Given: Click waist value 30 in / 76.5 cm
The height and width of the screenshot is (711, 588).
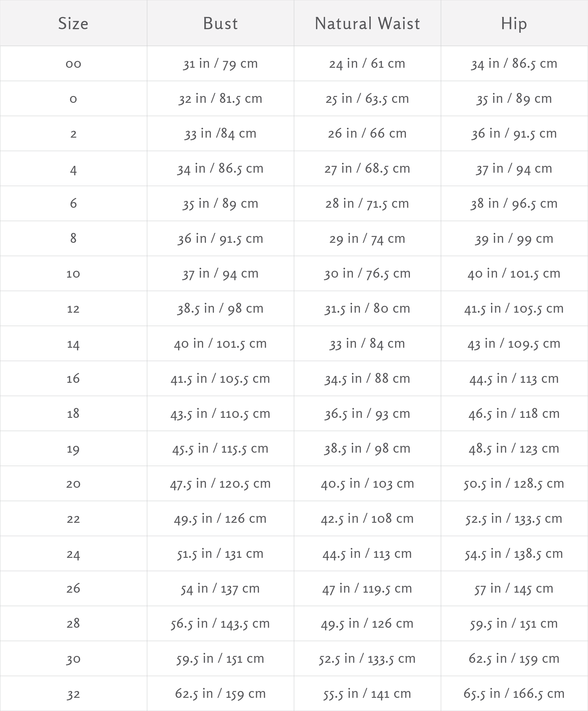Looking at the screenshot, I should 367,274.
